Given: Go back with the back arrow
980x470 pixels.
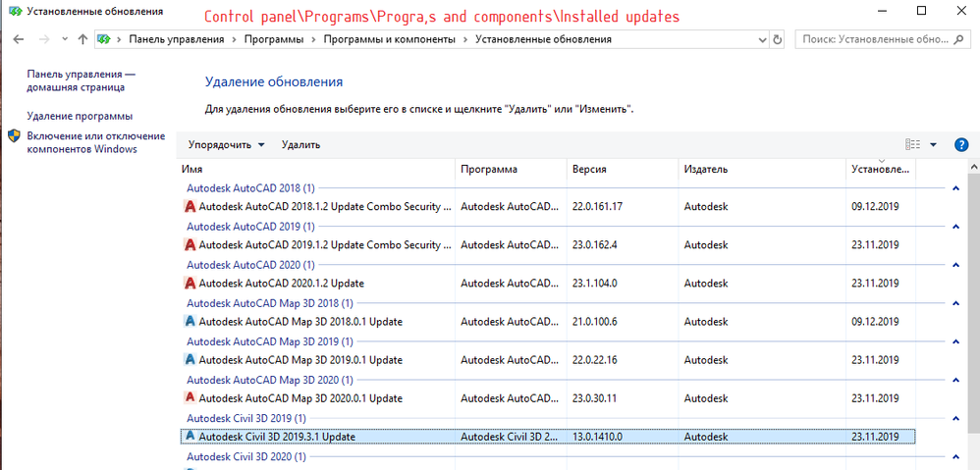Looking at the screenshot, I should [x=18, y=39].
